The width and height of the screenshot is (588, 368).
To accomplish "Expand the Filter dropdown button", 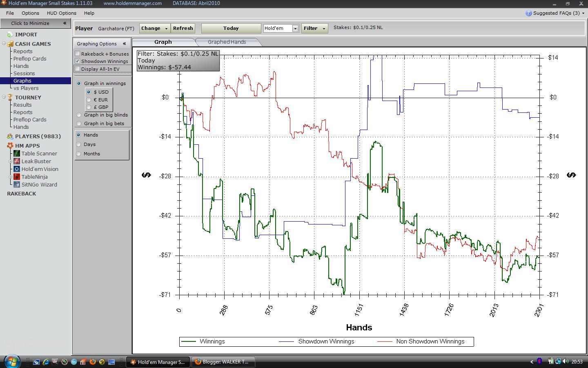I will [x=314, y=28].
